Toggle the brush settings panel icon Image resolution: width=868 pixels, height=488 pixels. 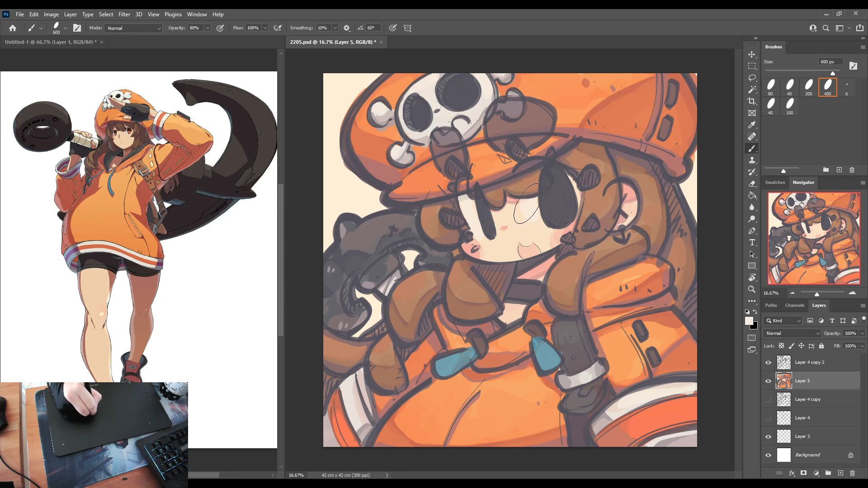coord(77,28)
